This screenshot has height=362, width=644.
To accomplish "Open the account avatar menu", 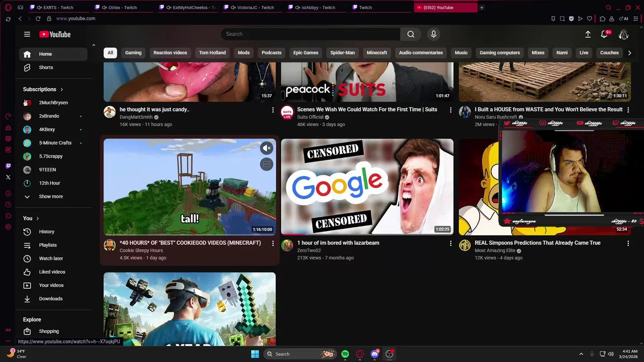I will (x=623, y=34).
